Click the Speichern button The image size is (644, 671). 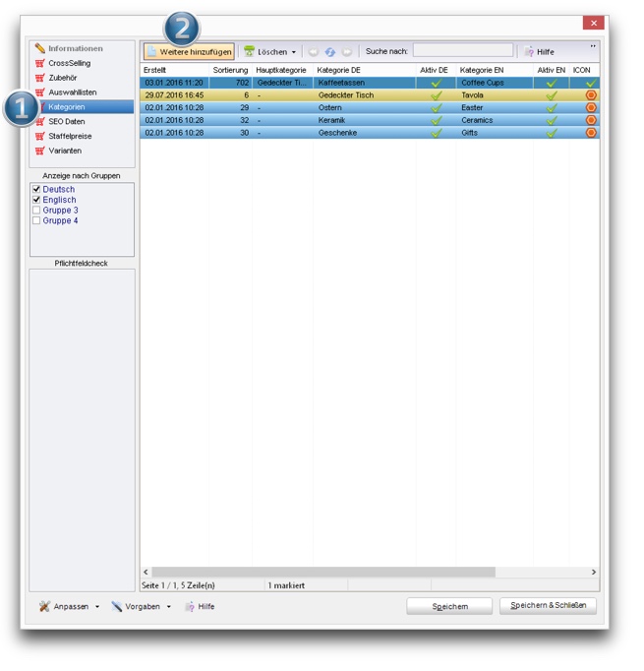click(449, 606)
